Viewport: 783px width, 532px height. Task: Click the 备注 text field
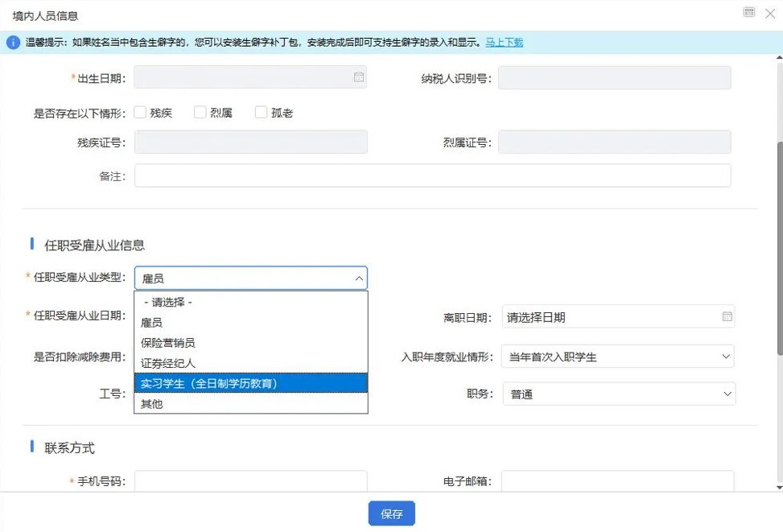tap(432, 175)
